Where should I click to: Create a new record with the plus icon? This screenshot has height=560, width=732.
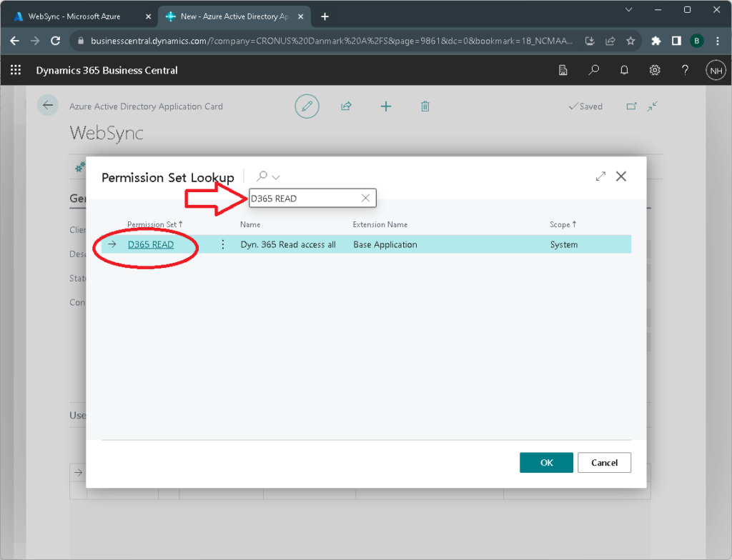tap(386, 106)
